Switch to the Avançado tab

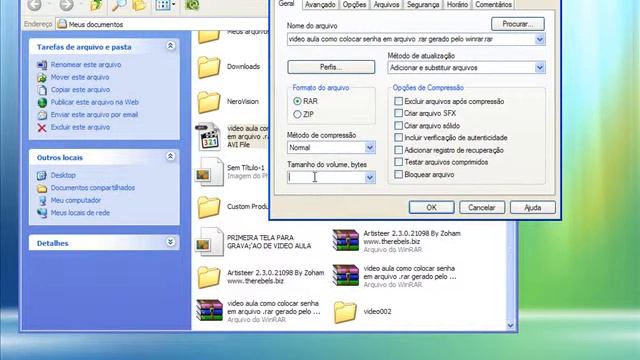[x=320, y=4]
